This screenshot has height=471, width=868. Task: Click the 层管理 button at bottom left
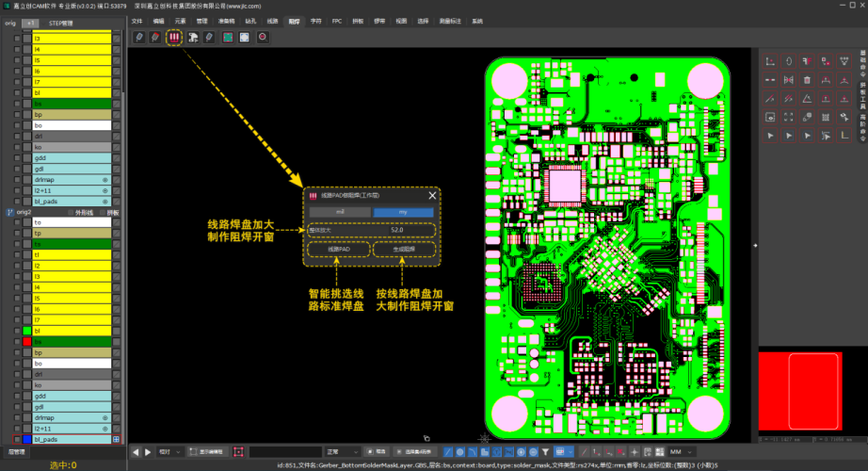pyautogui.click(x=17, y=452)
